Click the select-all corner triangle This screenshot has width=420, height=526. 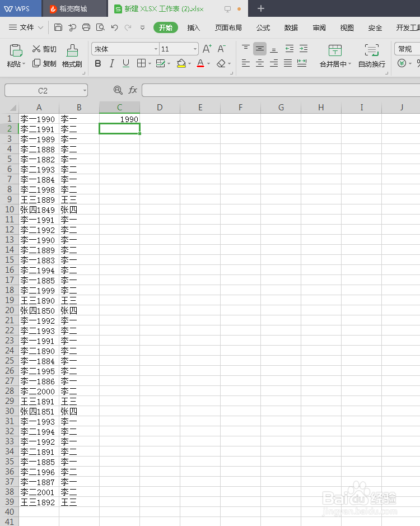coord(13,108)
